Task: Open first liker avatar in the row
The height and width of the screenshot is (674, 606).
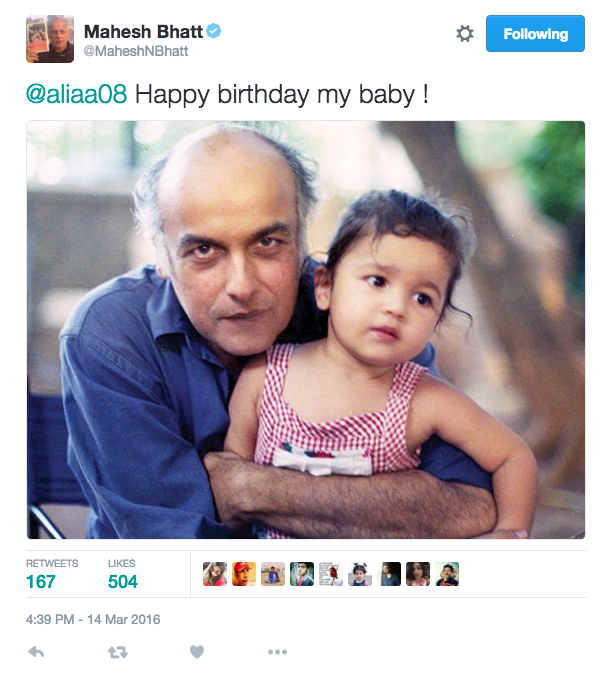Action: coord(215,574)
